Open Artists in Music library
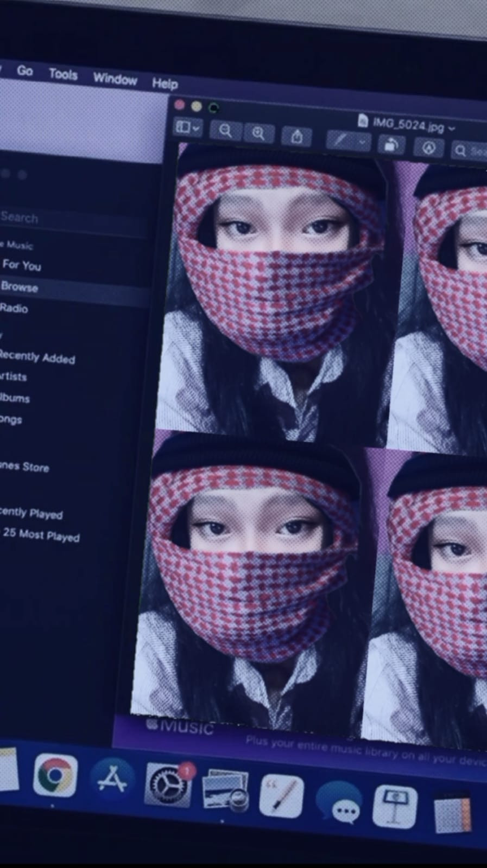Screen dimensions: 487x868 coord(13,376)
